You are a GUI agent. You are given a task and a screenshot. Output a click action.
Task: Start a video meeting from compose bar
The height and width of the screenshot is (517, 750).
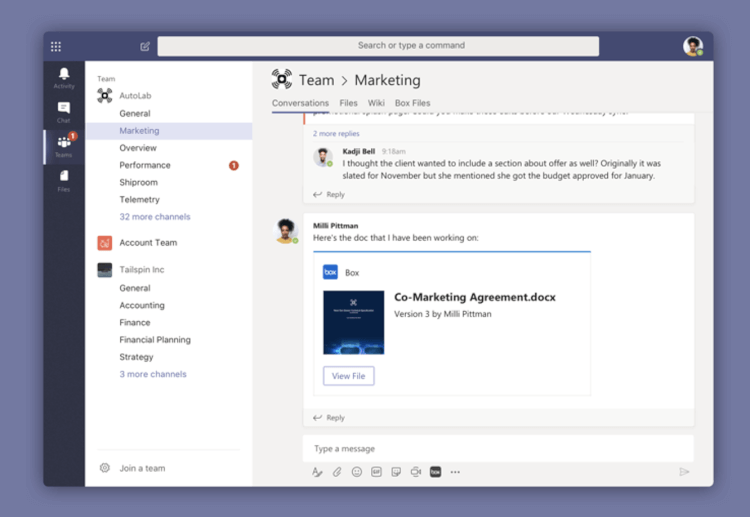416,472
